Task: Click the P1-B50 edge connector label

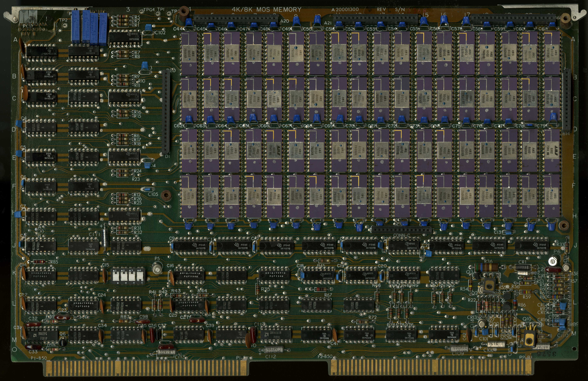Action: [x=39, y=358]
